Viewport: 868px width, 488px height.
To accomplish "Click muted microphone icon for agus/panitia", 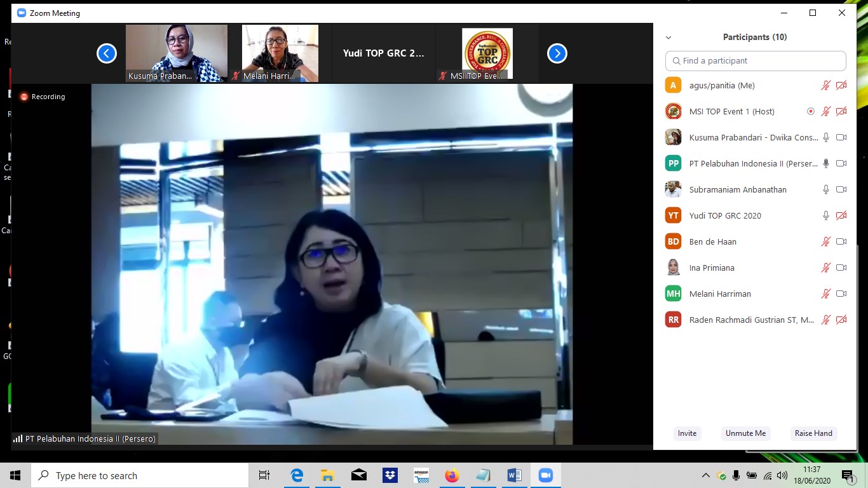I will pos(826,85).
